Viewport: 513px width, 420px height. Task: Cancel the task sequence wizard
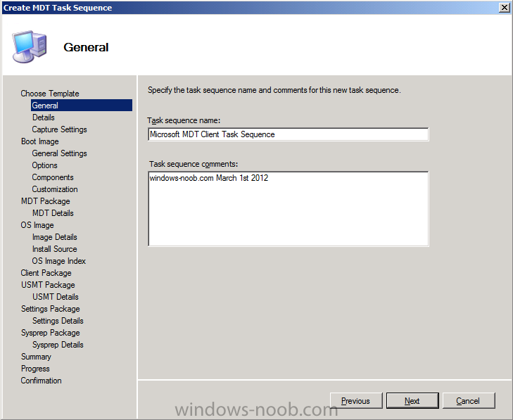coord(469,401)
